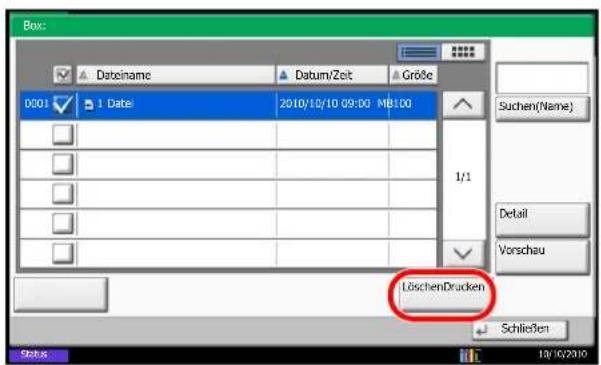Sort by Größe column

tap(413, 75)
